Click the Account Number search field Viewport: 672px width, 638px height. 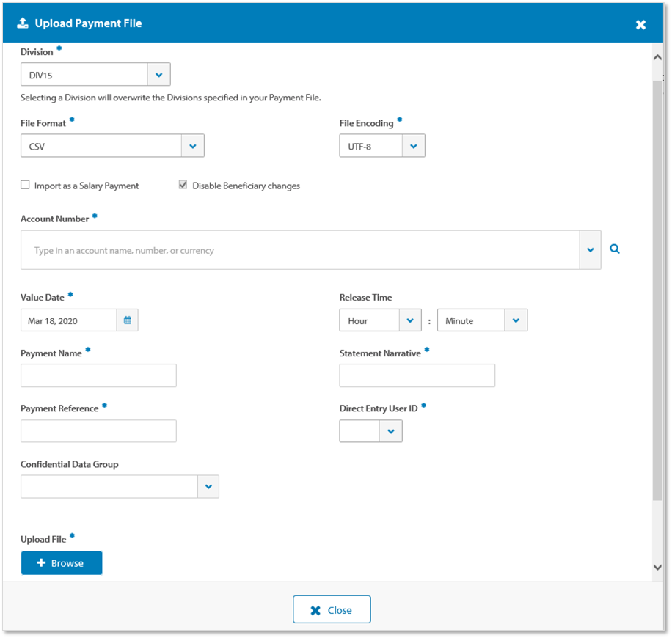click(x=301, y=250)
